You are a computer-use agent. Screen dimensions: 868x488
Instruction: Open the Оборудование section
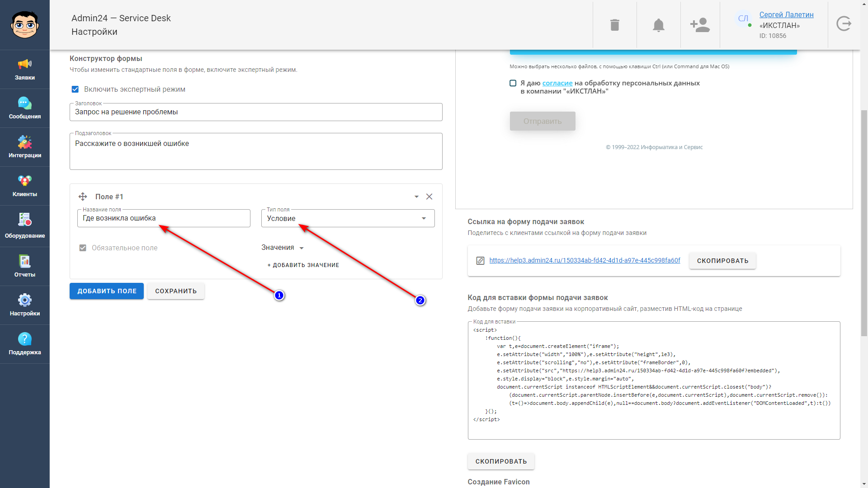[x=25, y=226]
